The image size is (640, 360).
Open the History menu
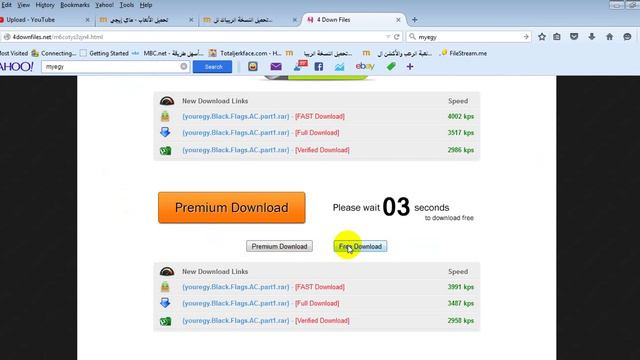pos(45,5)
